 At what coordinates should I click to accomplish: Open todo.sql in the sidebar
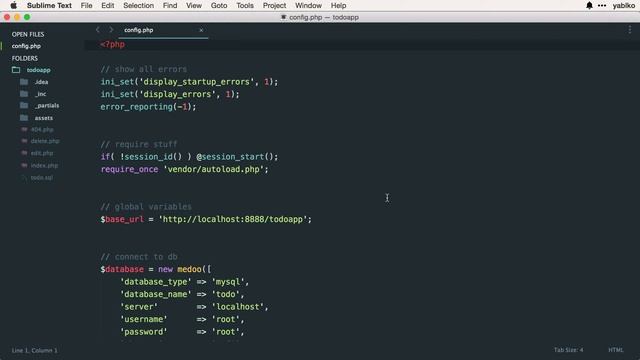(x=42, y=178)
